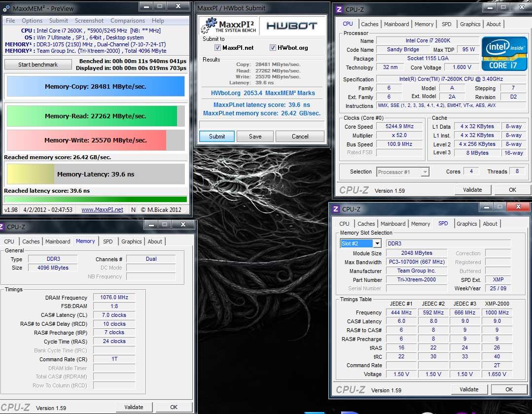Screen dimensions: 532x414
Task: Click the Core Voltage 1.600 V value
Action: [462, 67]
